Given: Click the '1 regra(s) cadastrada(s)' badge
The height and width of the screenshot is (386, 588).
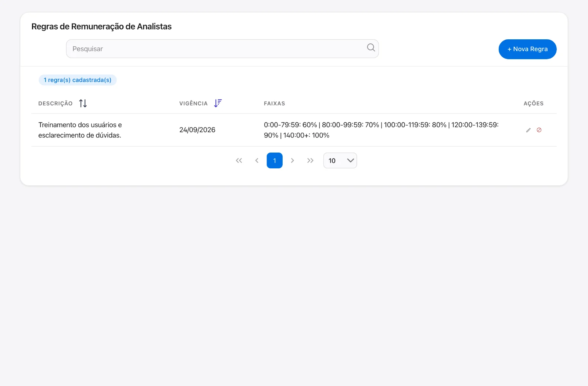Looking at the screenshot, I should (x=78, y=80).
